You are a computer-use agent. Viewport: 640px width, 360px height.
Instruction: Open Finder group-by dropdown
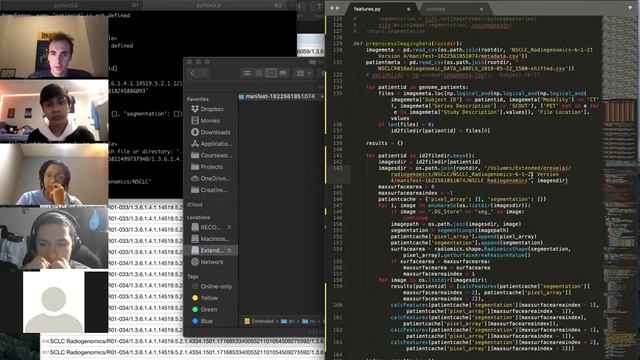(x=303, y=73)
